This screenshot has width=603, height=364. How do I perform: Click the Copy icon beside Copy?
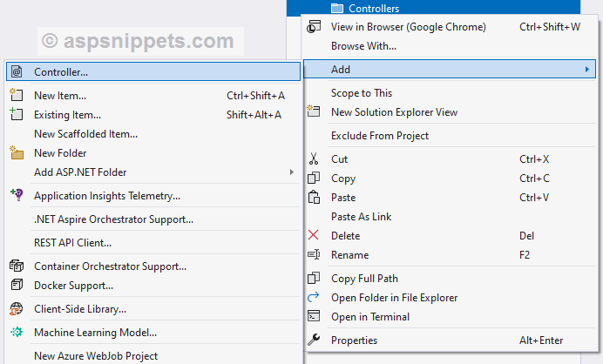pos(314,178)
